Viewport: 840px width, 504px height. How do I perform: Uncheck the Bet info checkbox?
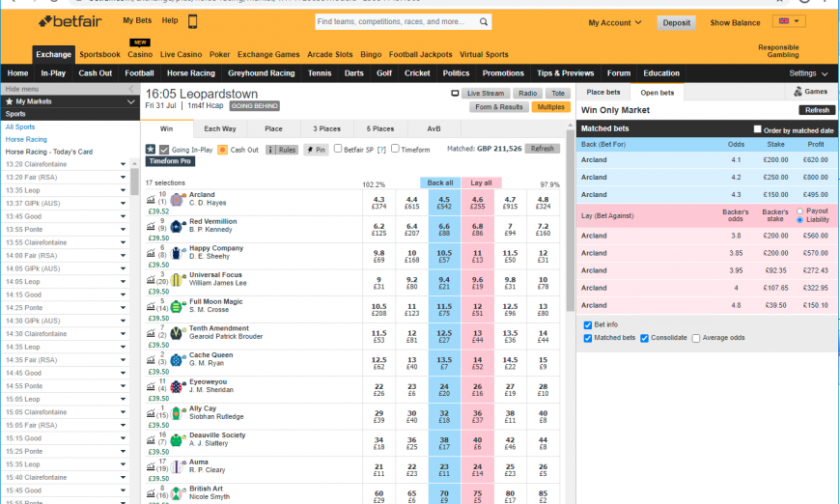coord(588,325)
